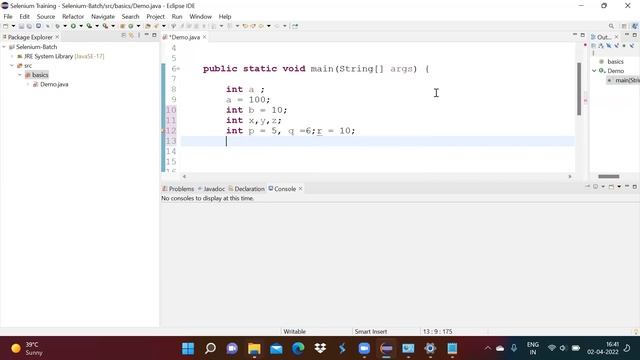Click the Coverage run toolbar icon
The height and width of the screenshot is (360, 640).
(x=89, y=26)
